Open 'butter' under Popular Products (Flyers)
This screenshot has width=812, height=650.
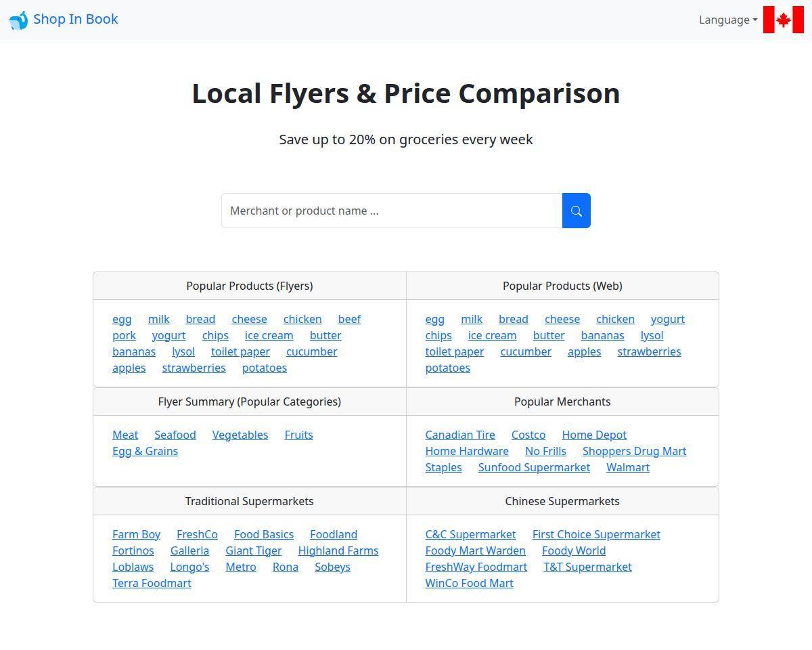click(325, 335)
